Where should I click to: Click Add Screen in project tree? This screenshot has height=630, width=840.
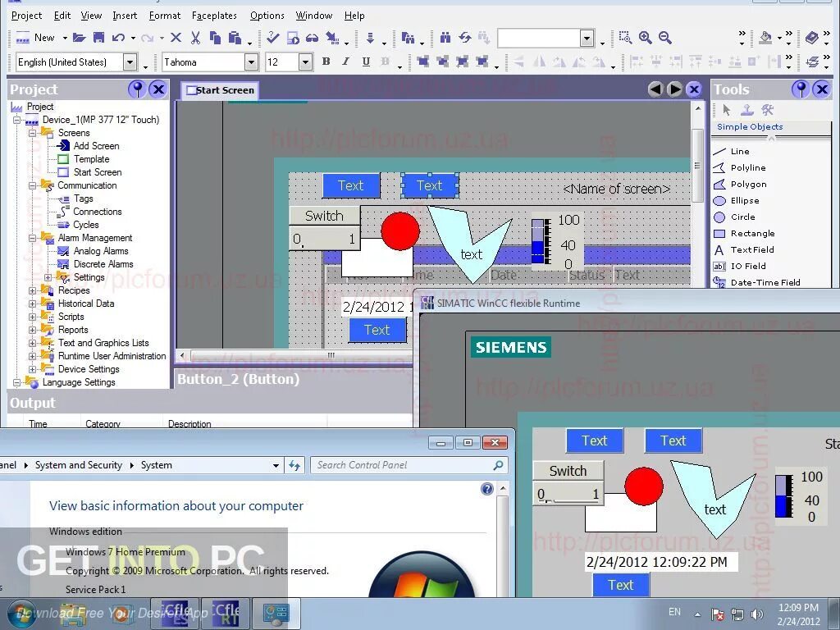(97, 146)
